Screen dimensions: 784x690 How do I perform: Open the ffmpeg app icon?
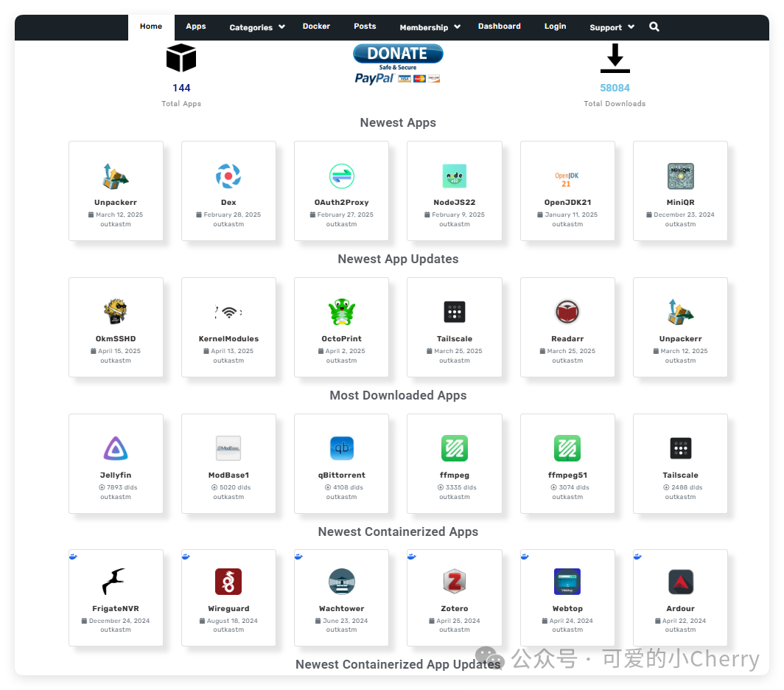(x=455, y=448)
